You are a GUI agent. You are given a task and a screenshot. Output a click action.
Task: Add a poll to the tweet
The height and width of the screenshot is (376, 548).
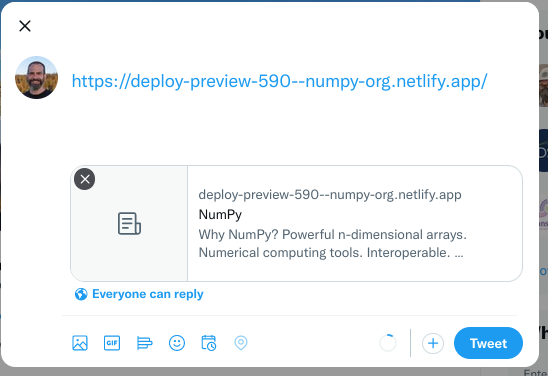[144, 343]
